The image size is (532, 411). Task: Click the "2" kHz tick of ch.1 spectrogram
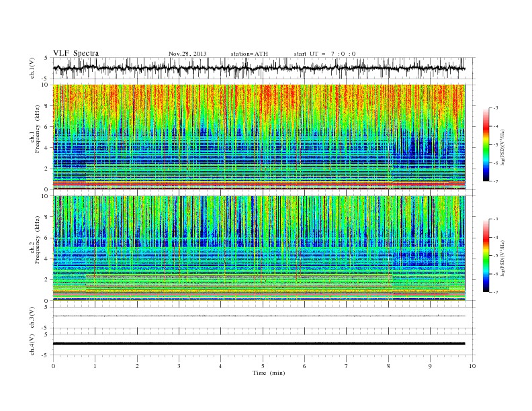[x=46, y=169]
